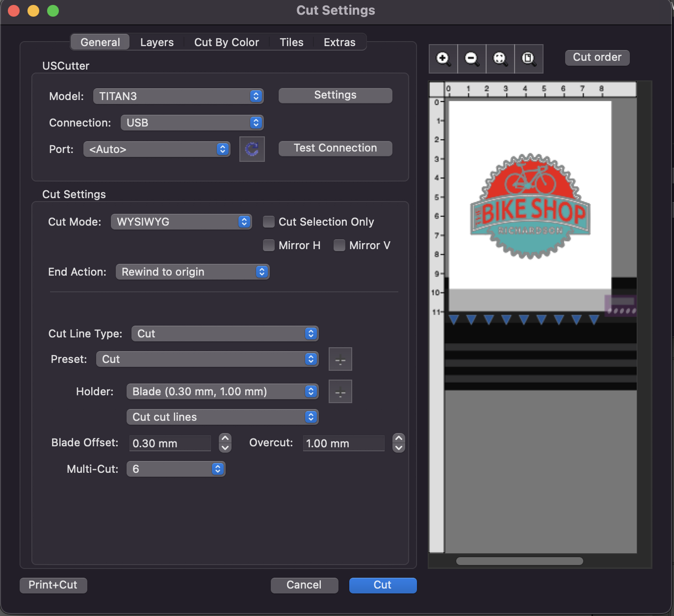This screenshot has height=616, width=674.
Task: Click the zoom-to-page preview icon
Action: pos(529,59)
